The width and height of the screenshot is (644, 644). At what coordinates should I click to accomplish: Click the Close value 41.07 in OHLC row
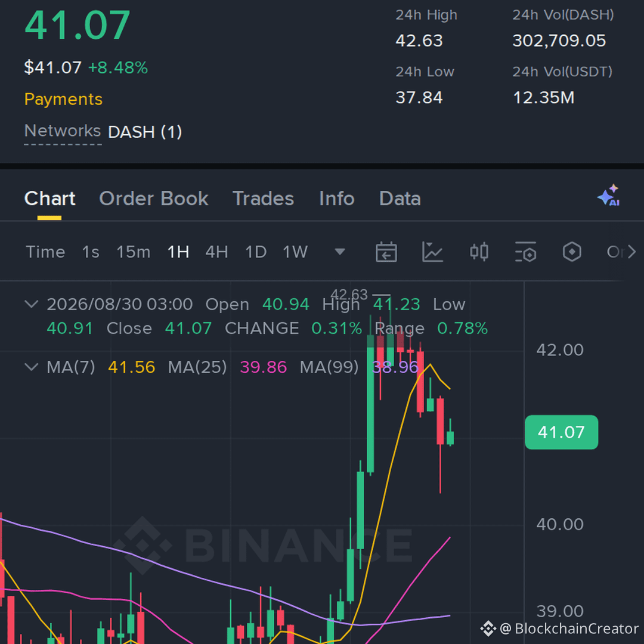pyautogui.click(x=188, y=329)
